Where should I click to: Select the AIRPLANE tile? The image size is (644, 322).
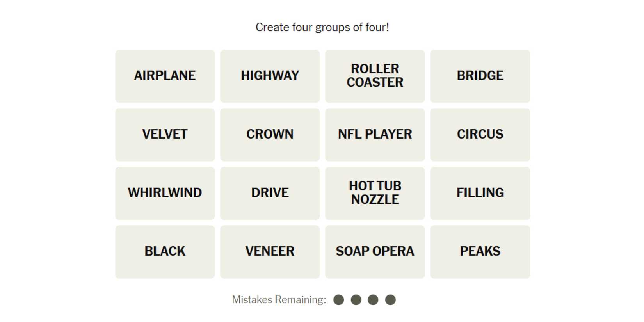(x=165, y=76)
